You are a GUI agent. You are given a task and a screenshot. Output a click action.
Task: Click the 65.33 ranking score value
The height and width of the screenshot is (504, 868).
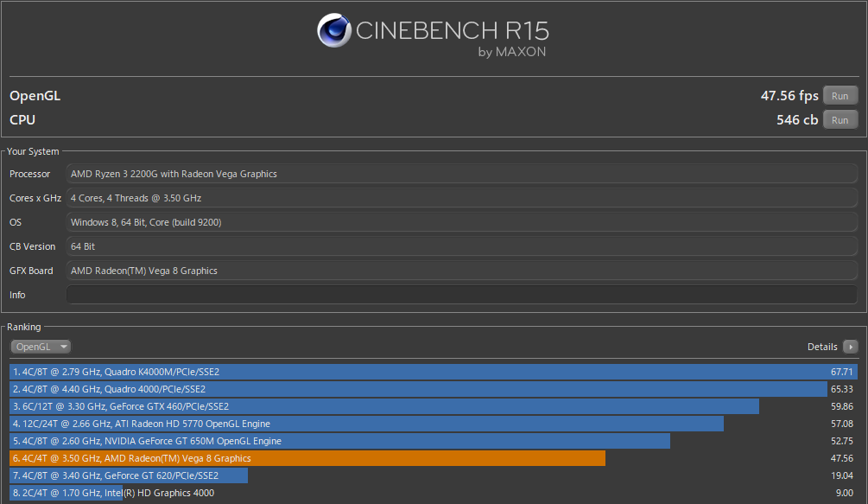(842, 389)
